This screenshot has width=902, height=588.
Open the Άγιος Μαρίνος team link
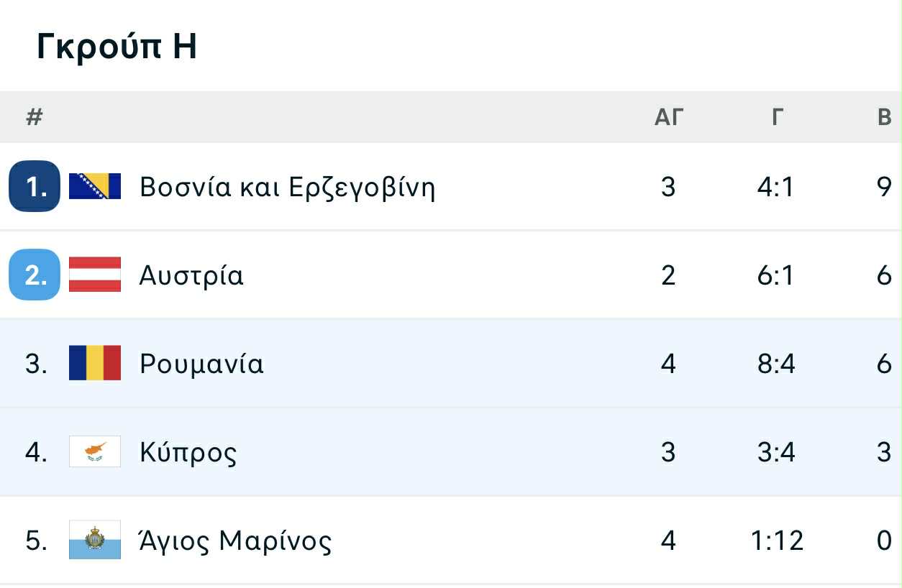(236, 541)
